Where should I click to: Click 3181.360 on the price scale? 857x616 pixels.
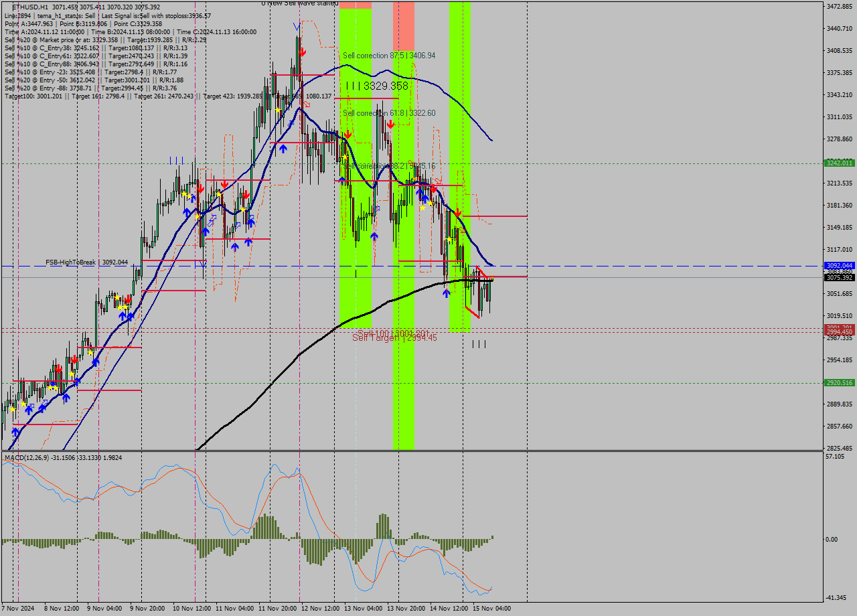pos(840,205)
